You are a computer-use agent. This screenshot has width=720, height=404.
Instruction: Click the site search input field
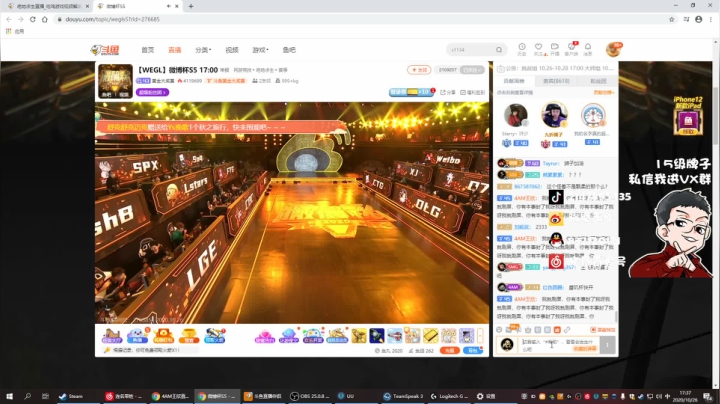click(471, 50)
